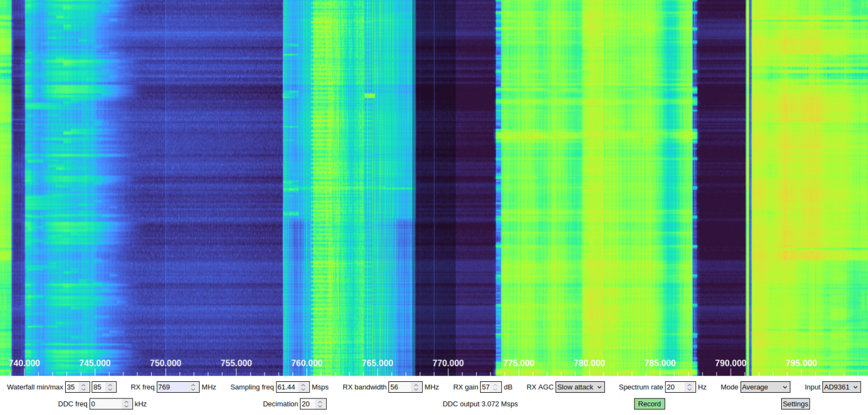Click the RX freq spinner arrows
The height and width of the screenshot is (415, 868).
(x=194, y=387)
